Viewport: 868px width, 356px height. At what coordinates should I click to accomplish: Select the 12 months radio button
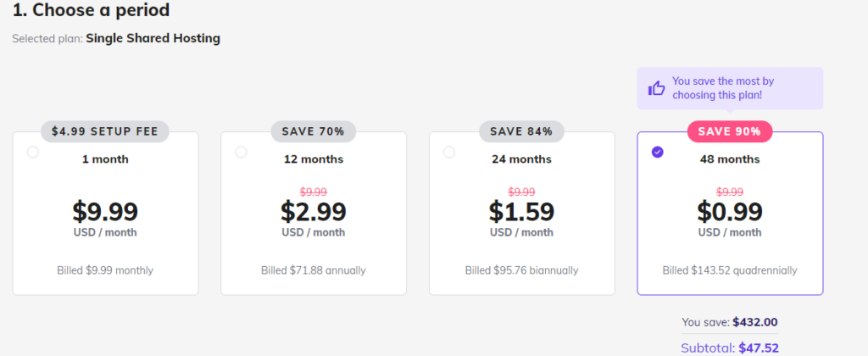(241, 152)
